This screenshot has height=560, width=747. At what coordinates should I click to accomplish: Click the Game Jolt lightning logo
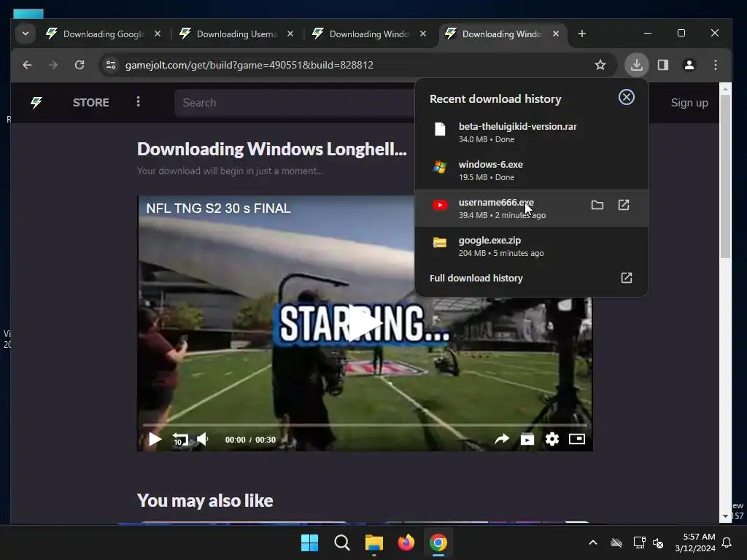pos(36,102)
